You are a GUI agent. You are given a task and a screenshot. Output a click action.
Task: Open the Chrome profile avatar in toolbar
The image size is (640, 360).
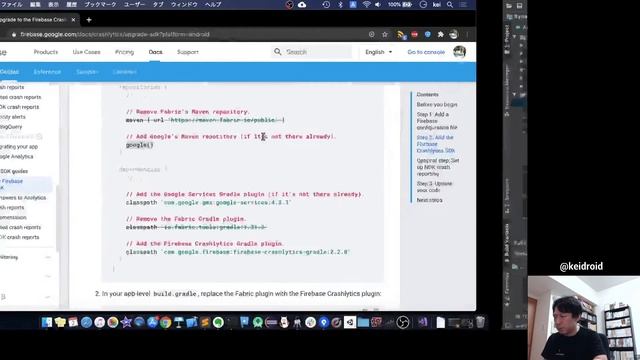pyautogui.click(x=454, y=35)
